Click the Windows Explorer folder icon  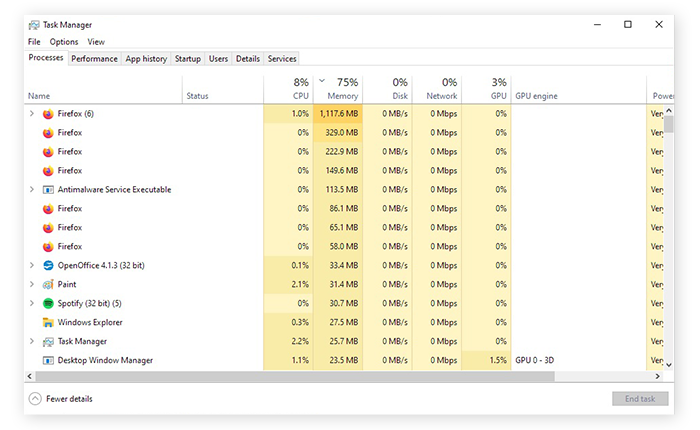(x=48, y=323)
